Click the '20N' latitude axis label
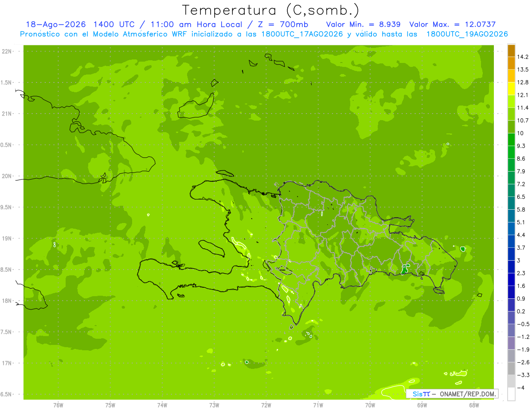This screenshot has height=411, width=532. click(x=7, y=176)
